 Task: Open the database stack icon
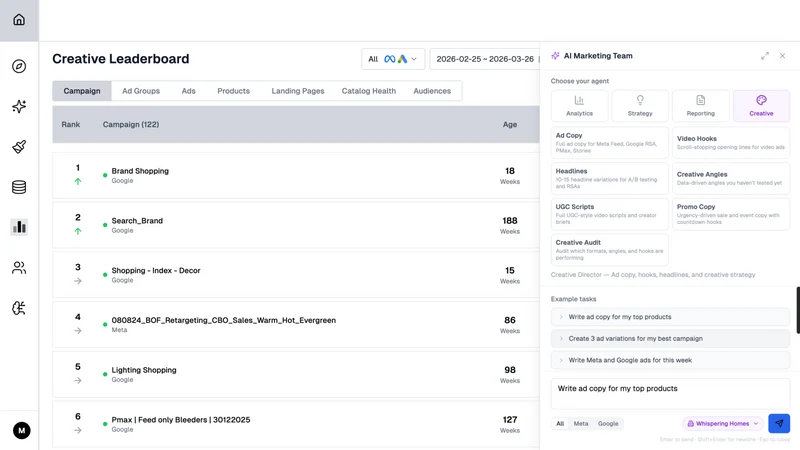19,187
